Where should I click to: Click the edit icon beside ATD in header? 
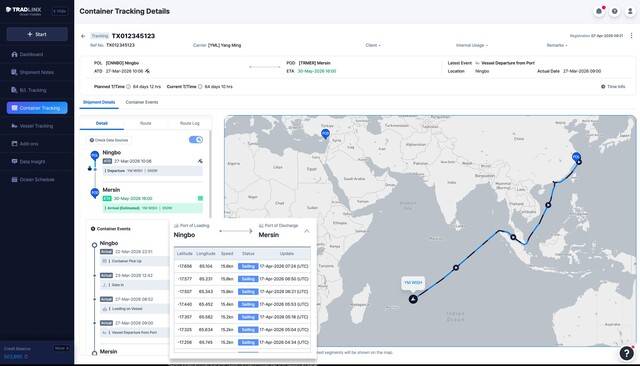pyautogui.click(x=147, y=71)
